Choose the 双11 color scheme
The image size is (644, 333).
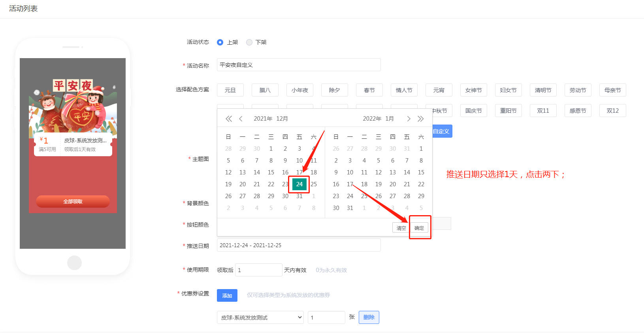[x=543, y=111]
